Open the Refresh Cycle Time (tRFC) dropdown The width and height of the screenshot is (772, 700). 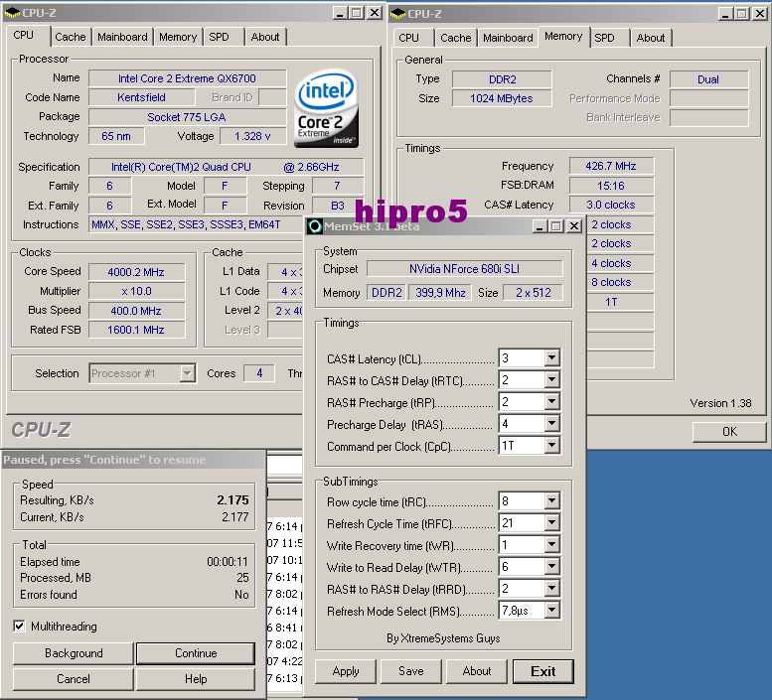tap(551, 522)
